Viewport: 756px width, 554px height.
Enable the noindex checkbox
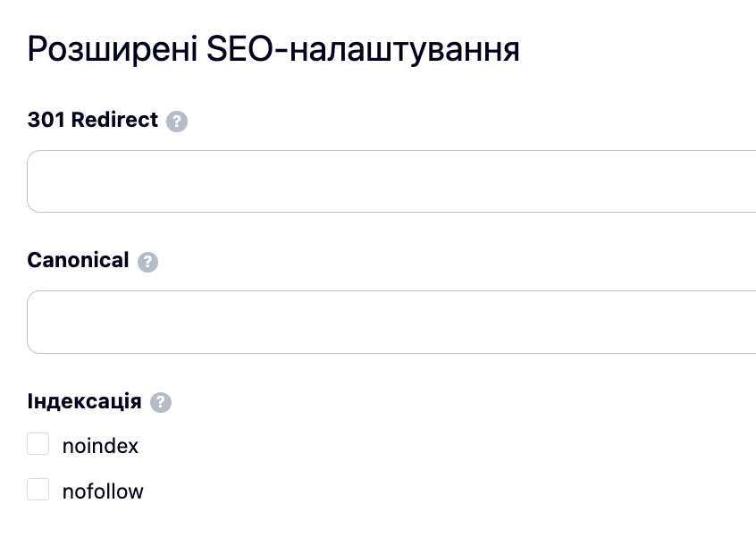(38, 443)
